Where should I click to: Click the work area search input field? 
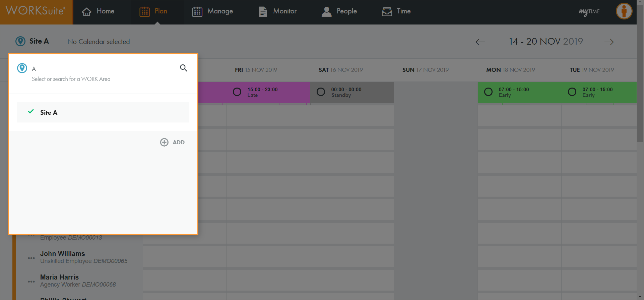pos(101,69)
